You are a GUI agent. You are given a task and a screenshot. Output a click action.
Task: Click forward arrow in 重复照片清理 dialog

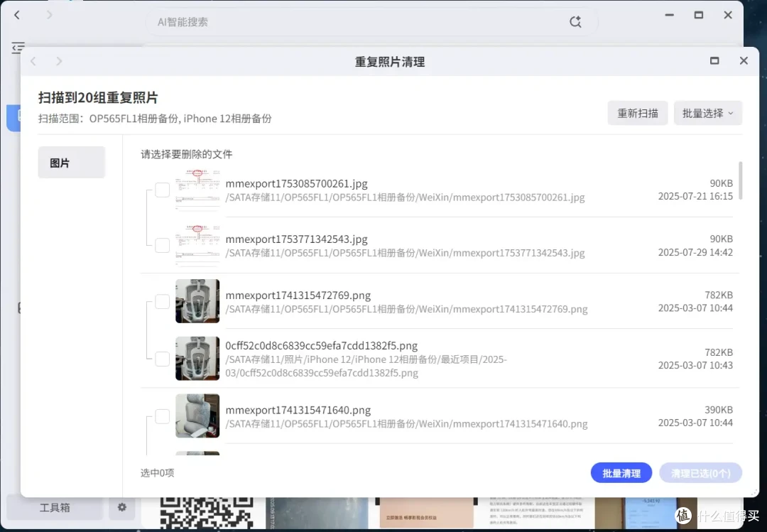coord(59,61)
